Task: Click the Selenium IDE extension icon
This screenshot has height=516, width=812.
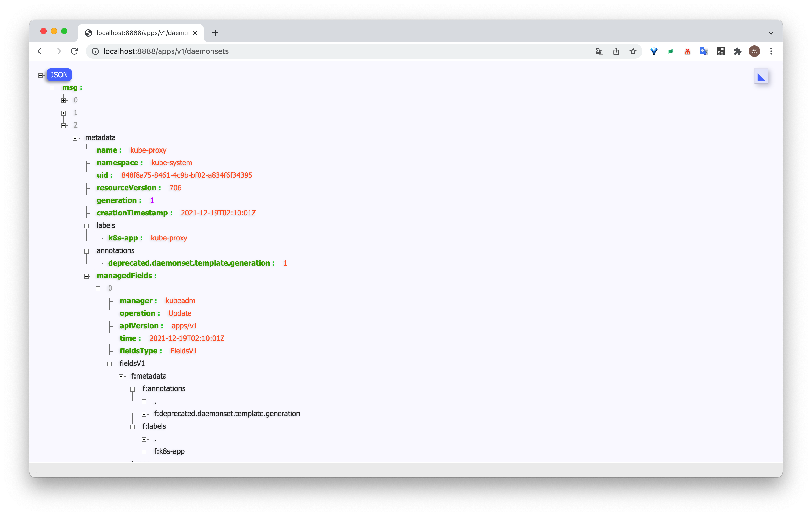Action: click(721, 51)
